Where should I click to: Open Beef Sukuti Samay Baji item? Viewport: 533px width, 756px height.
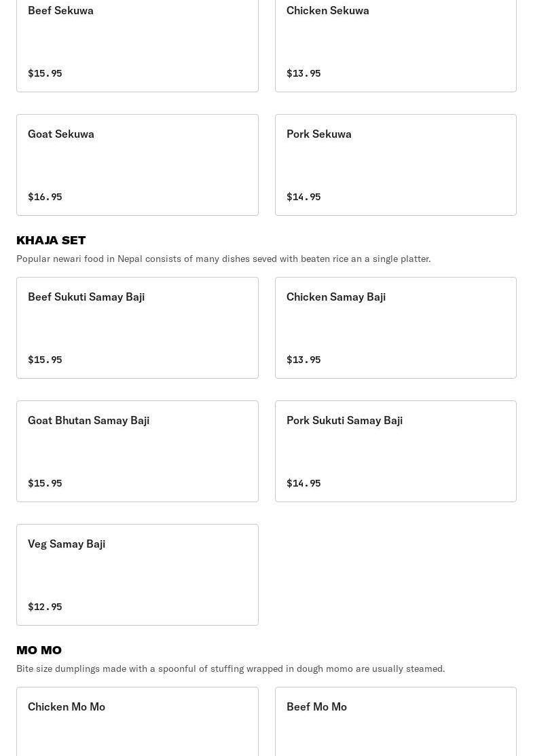click(x=137, y=328)
